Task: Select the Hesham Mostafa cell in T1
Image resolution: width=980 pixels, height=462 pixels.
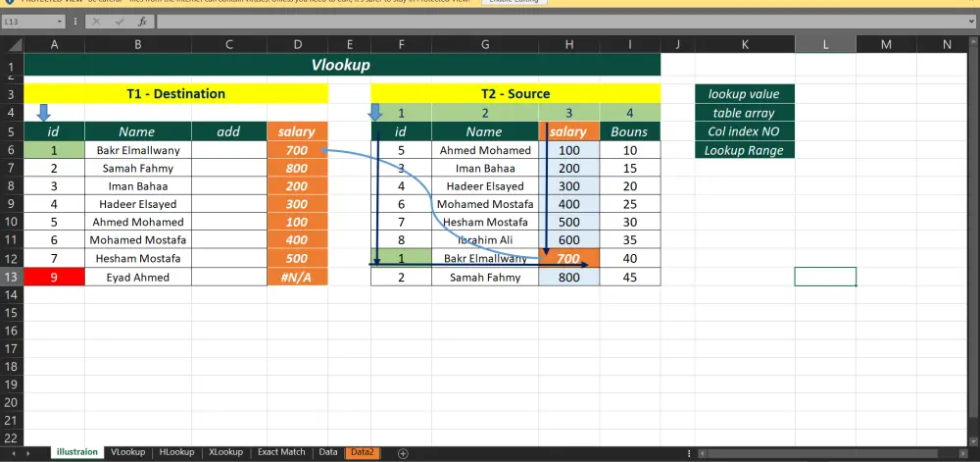Action: (138, 258)
